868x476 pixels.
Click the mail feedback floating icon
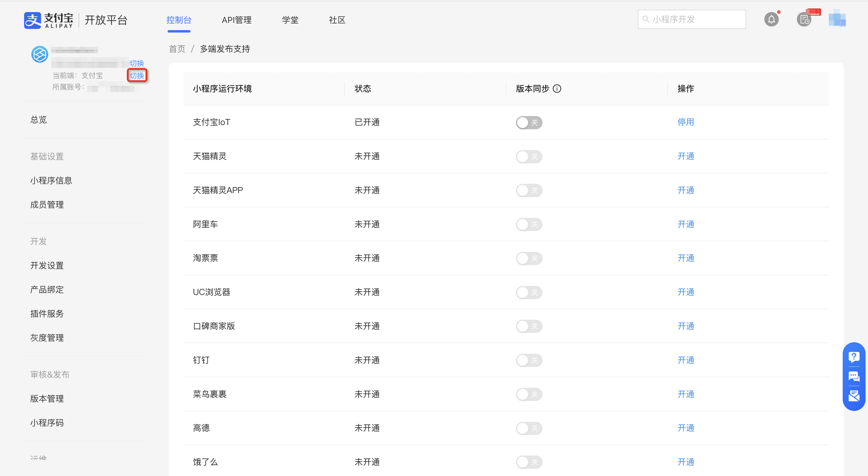[854, 396]
